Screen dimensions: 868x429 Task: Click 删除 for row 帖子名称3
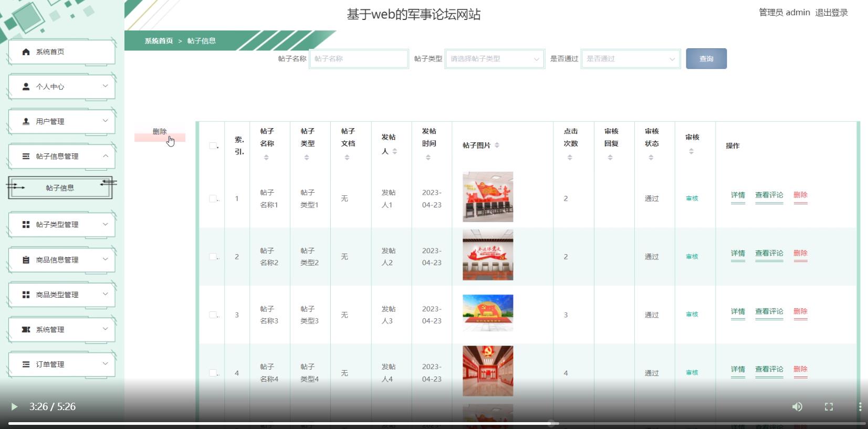[x=800, y=311]
